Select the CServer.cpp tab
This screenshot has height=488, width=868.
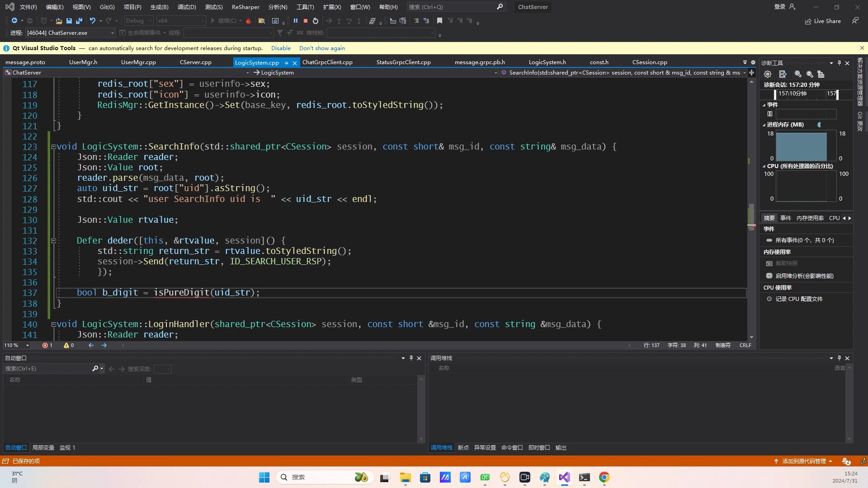196,62
